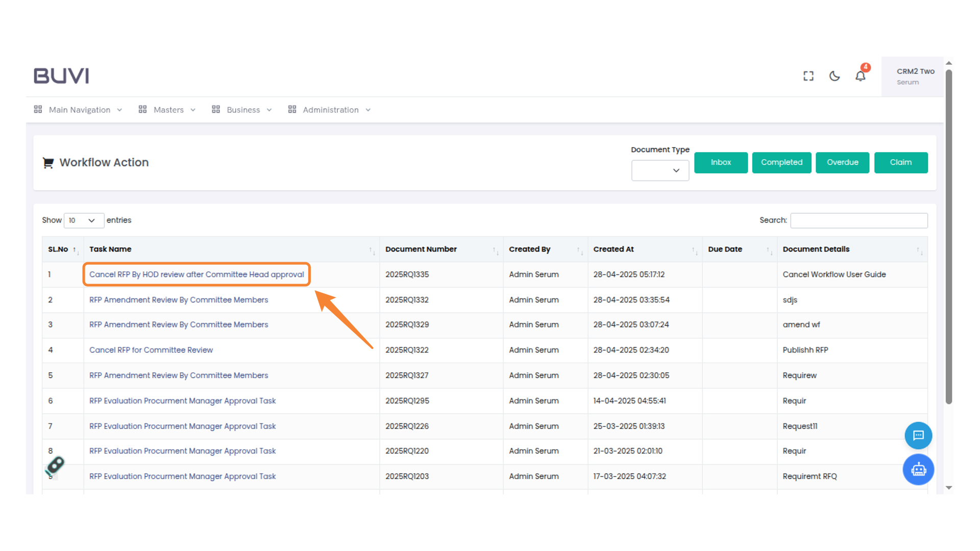Sort table by SL.No column arrows
The image size is (980, 551).
76,250
